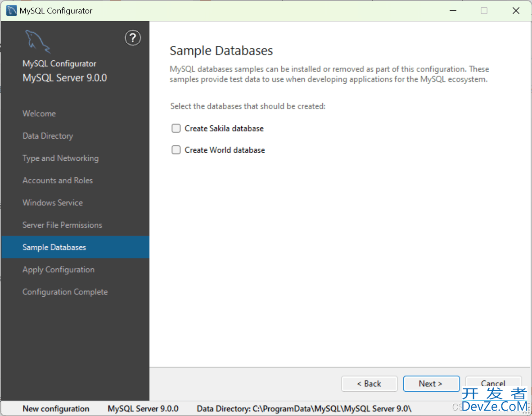The image size is (532, 416).
Task: Minimize the MySQL Configurator window
Action: point(453,11)
